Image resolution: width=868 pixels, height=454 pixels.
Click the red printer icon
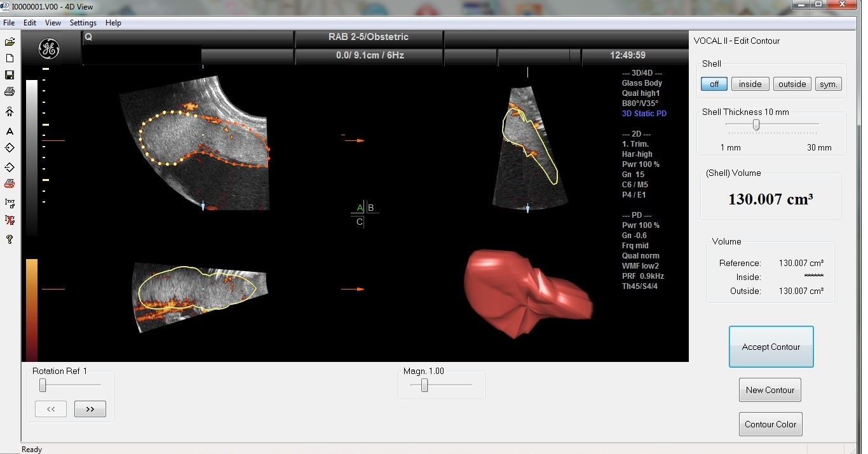pyautogui.click(x=10, y=184)
